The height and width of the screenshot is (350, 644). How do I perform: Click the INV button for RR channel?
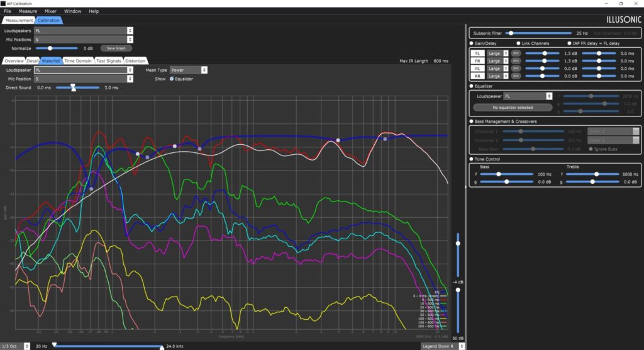pyautogui.click(x=516, y=76)
